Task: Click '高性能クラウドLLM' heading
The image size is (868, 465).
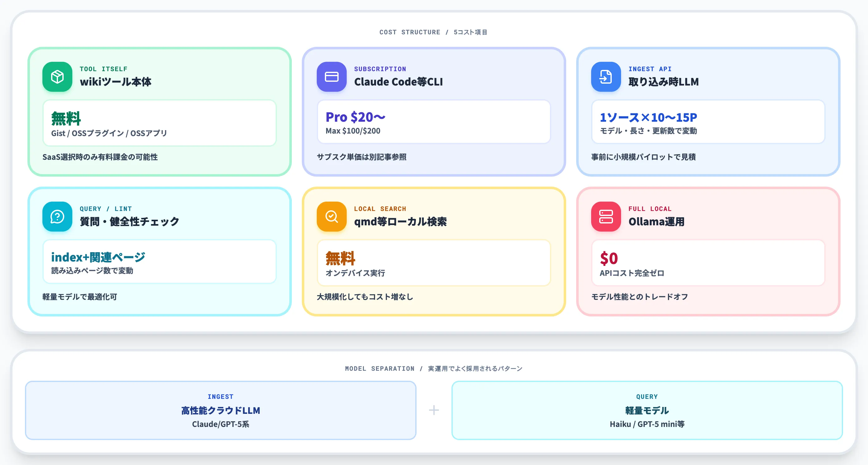Action: pyautogui.click(x=221, y=410)
